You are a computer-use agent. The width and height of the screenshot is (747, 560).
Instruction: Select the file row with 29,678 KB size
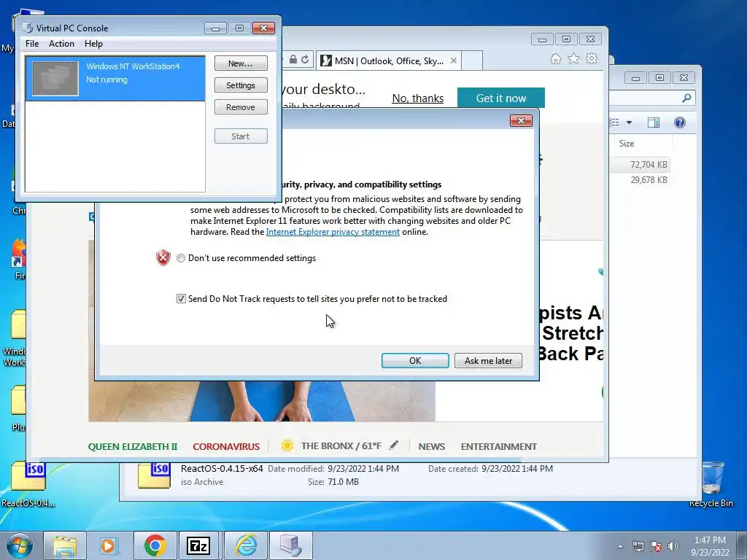click(x=640, y=180)
